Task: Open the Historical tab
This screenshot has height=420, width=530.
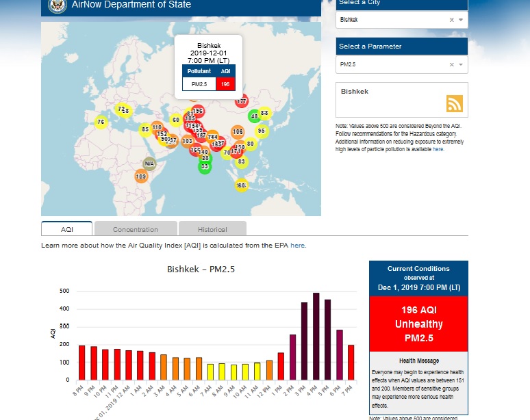Action: (212, 229)
